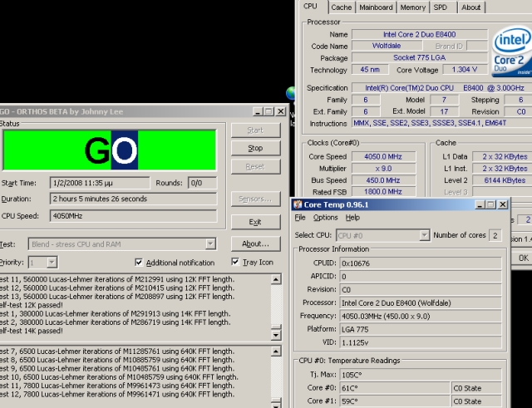Click the Start Time field in ORTHOS

pyautogui.click(x=100, y=183)
